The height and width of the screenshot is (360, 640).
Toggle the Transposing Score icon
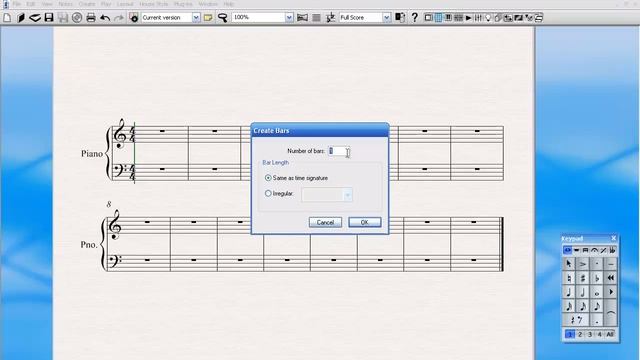(331, 18)
